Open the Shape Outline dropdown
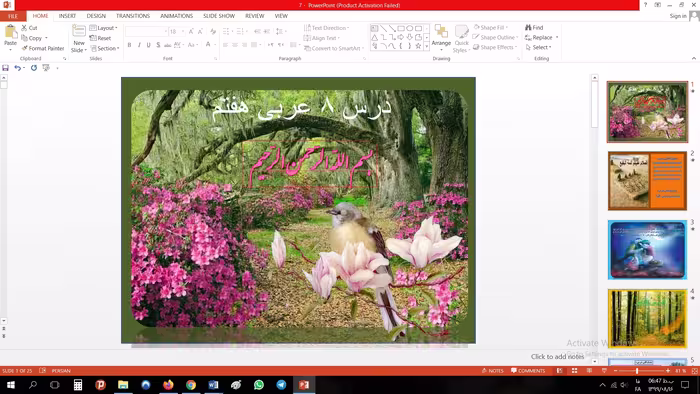The image size is (700, 394). click(x=496, y=37)
